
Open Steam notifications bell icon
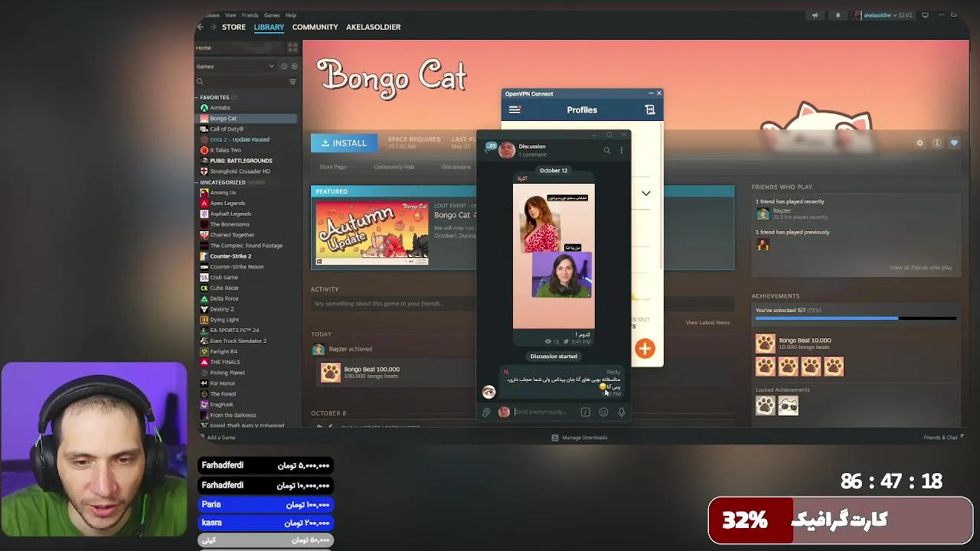click(838, 15)
